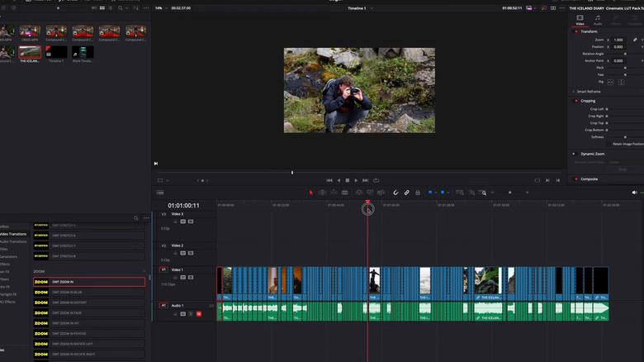Collapse the ZOOM transitions group

pos(144,271)
